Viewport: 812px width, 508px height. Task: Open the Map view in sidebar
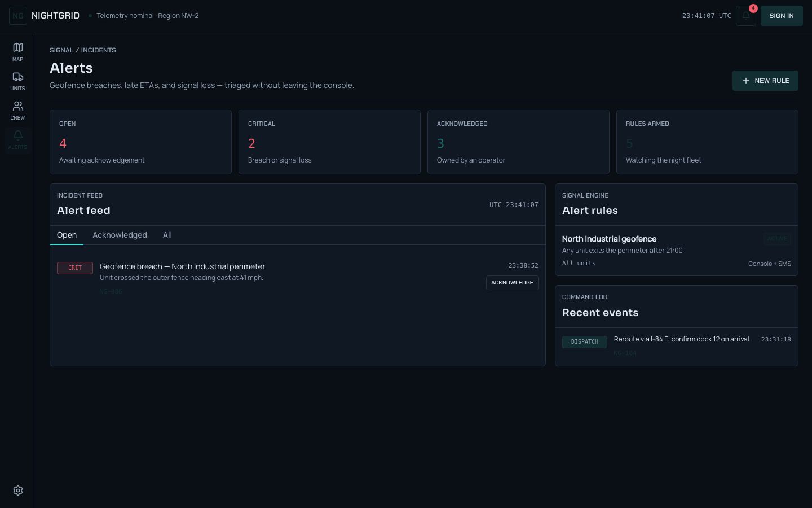point(17,52)
